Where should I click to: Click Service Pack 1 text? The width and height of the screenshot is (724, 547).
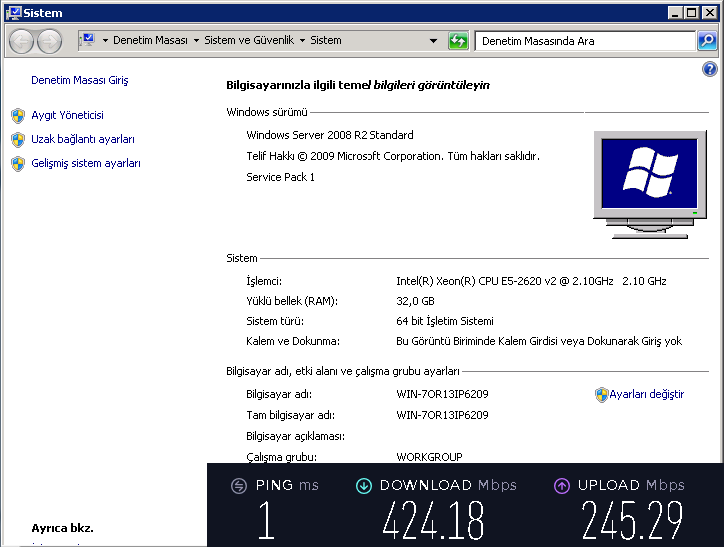[x=280, y=177]
